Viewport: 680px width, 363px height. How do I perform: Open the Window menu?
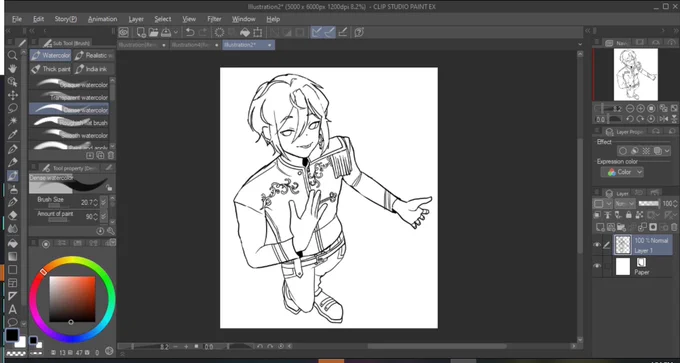tap(243, 19)
